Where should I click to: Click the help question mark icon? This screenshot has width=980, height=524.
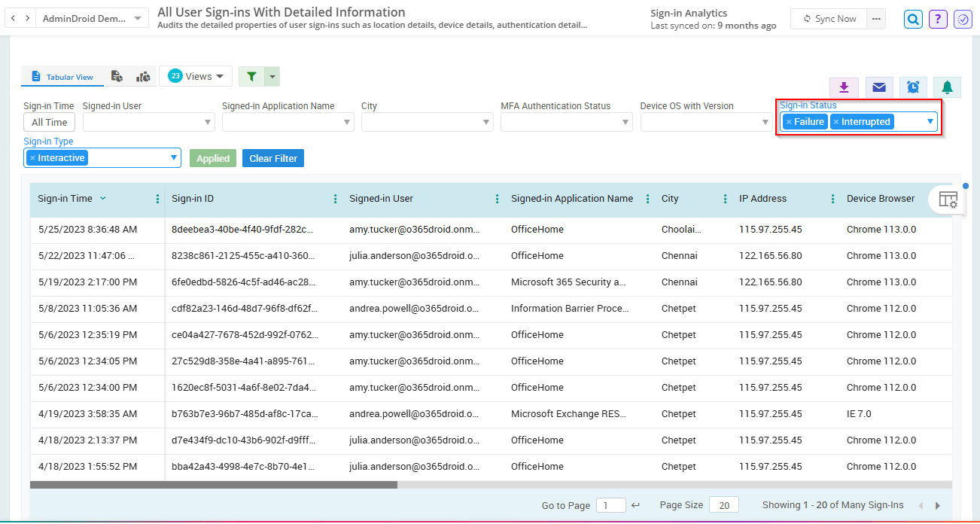[937, 19]
